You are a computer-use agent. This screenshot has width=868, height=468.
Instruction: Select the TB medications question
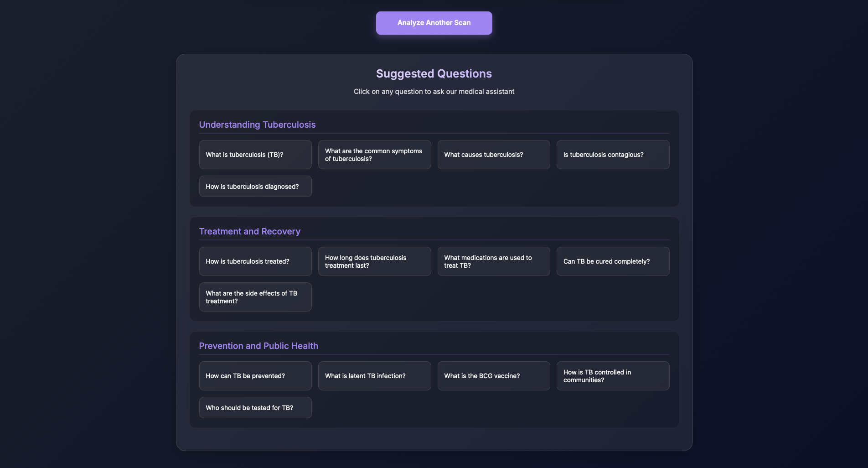click(x=494, y=261)
